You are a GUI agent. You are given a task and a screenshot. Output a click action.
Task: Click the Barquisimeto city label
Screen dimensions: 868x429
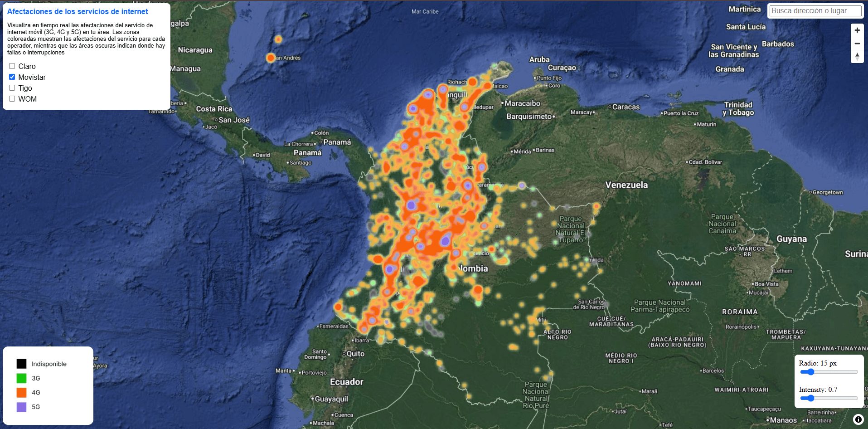coord(529,117)
